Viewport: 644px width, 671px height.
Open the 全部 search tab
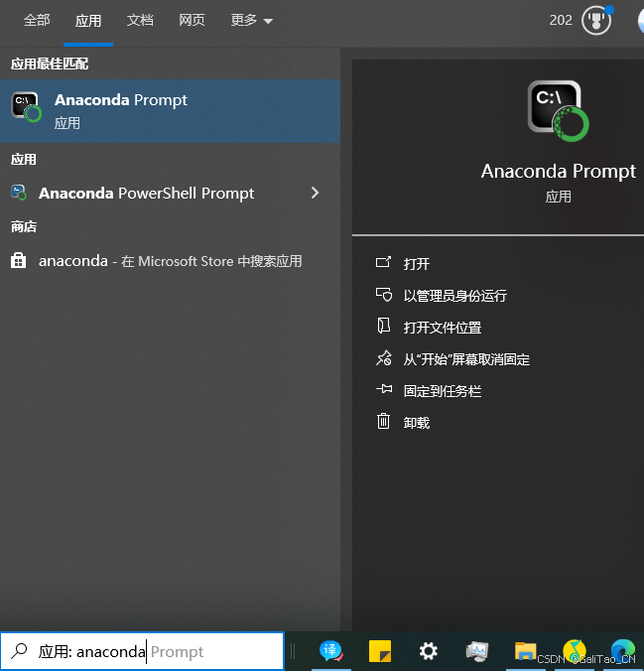click(37, 20)
